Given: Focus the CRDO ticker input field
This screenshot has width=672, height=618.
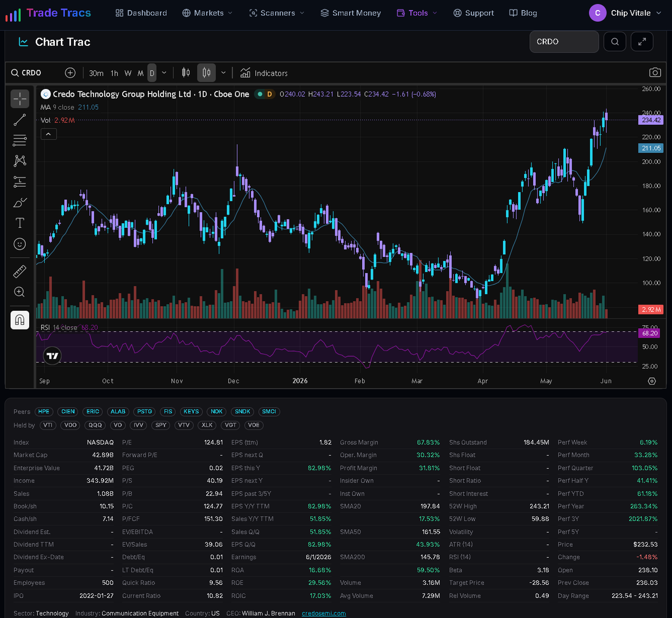Looking at the screenshot, I should [x=564, y=41].
